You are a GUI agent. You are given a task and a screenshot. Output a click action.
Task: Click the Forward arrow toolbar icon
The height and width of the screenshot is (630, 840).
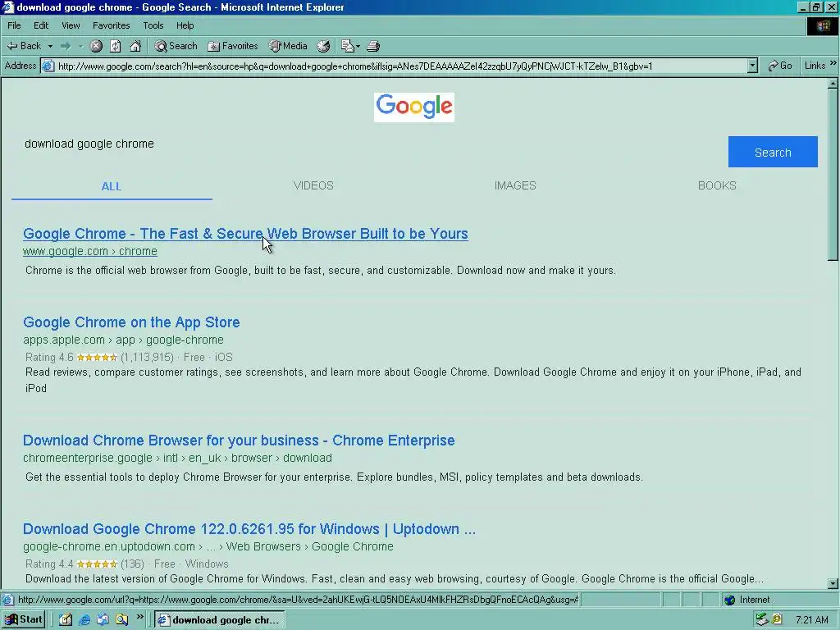[66, 46]
